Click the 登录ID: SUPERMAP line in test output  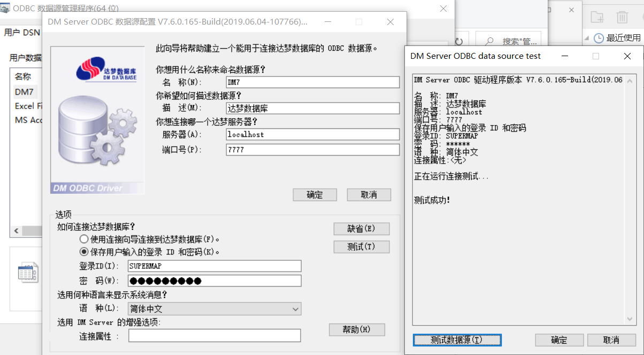coord(446,136)
